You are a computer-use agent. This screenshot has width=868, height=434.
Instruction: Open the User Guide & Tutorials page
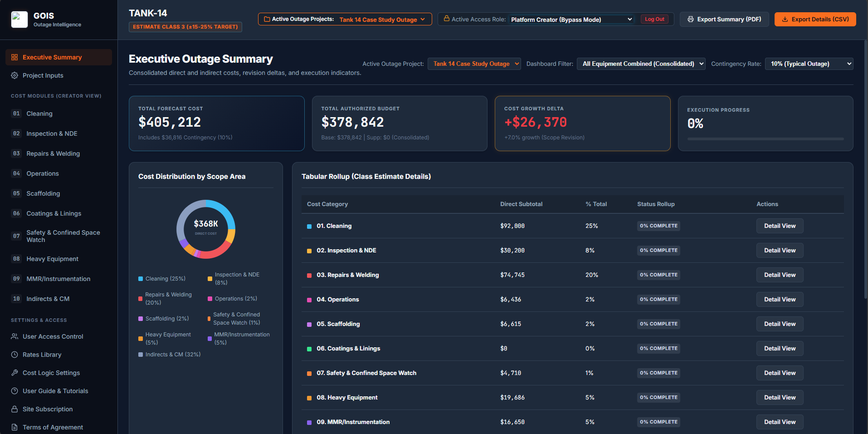[x=59, y=391]
